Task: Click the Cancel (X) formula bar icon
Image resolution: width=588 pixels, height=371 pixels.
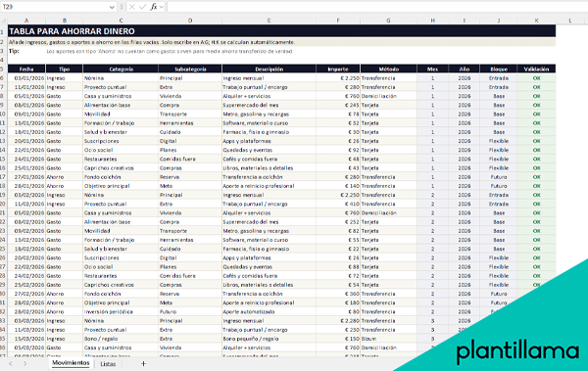Action: pyautogui.click(x=131, y=7)
